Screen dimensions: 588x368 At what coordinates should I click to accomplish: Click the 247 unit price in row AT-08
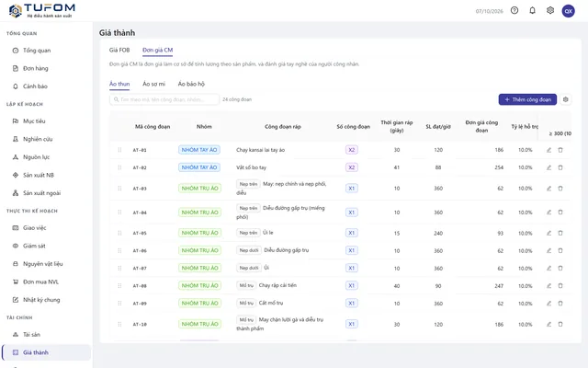(x=499, y=286)
